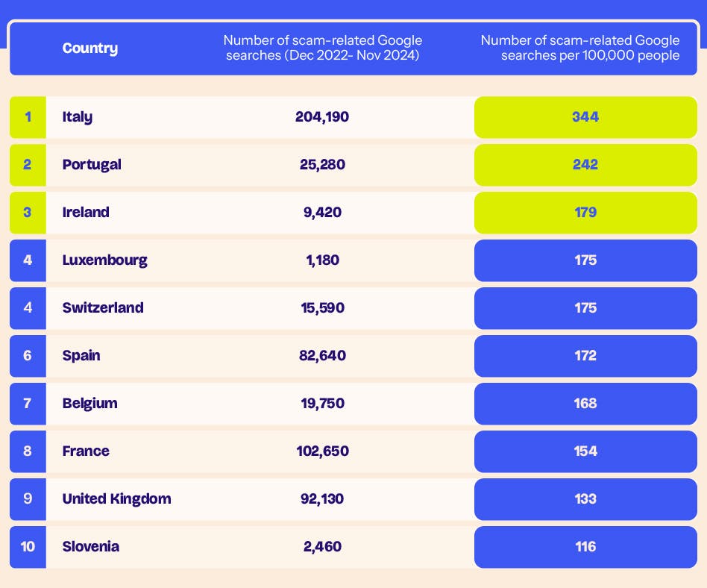
Task: Click the Ireland country name
Action: click(86, 213)
